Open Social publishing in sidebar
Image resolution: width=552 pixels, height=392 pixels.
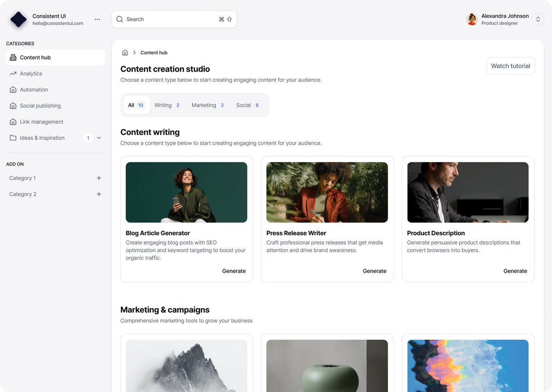tap(56, 106)
